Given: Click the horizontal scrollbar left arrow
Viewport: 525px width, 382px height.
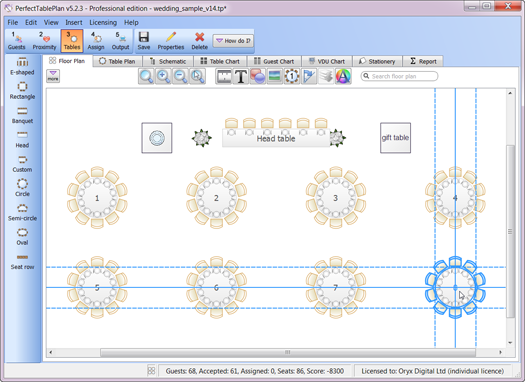Looking at the screenshot, I should point(51,352).
